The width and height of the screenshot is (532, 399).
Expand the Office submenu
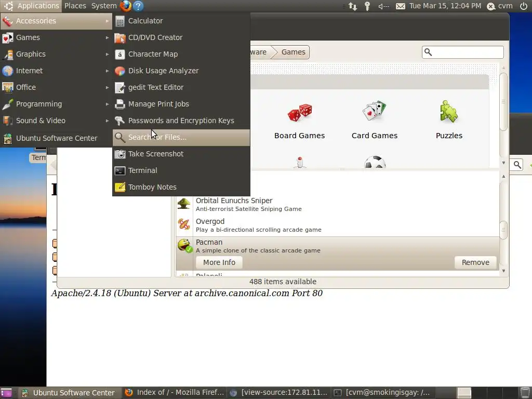(x=56, y=87)
